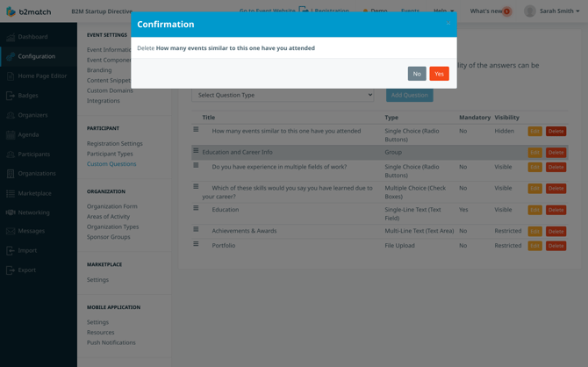Click the Participants sidebar icon

click(11, 154)
